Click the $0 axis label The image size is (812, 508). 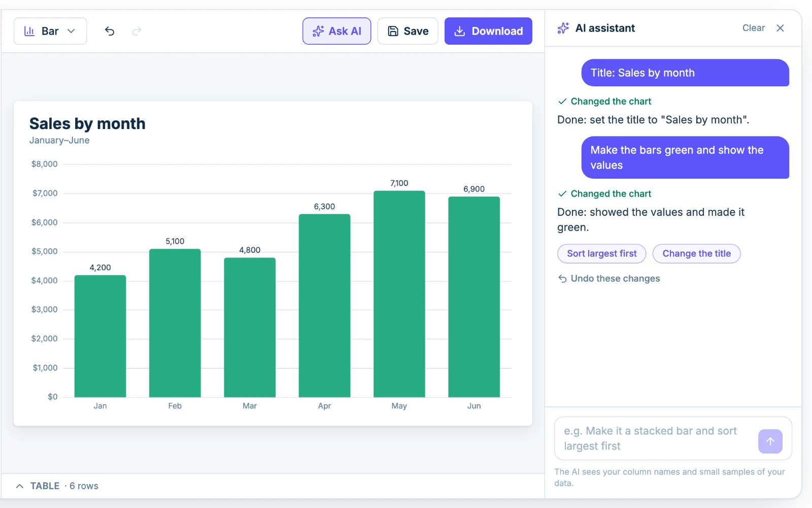(x=53, y=397)
